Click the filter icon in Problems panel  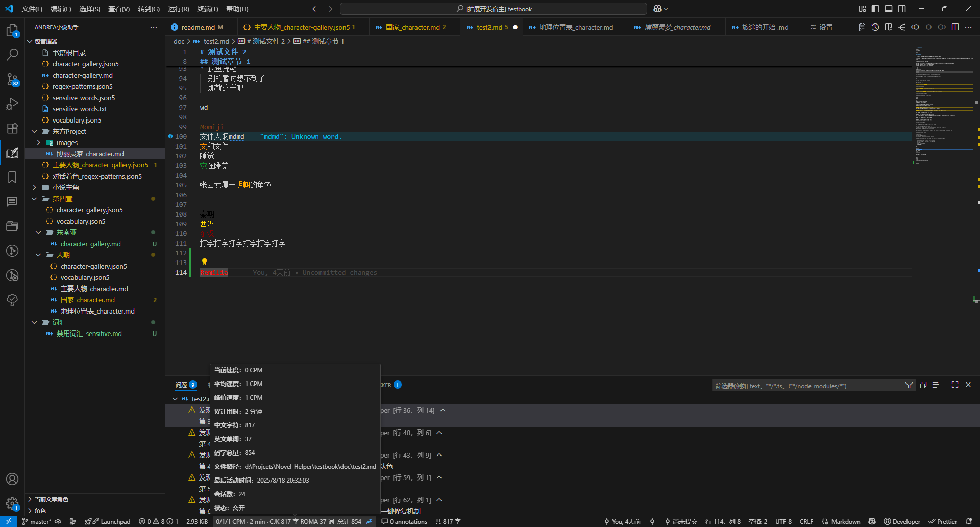pos(909,385)
